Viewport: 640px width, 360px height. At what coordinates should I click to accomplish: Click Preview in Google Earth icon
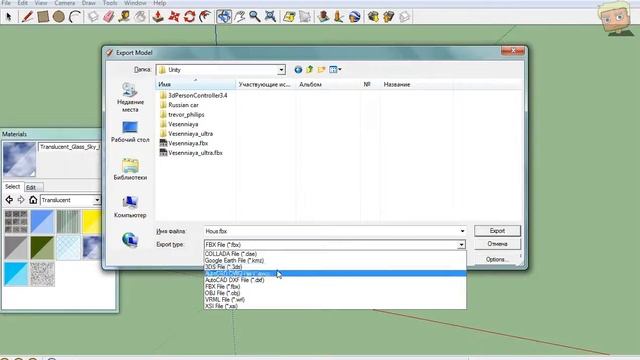point(355,17)
